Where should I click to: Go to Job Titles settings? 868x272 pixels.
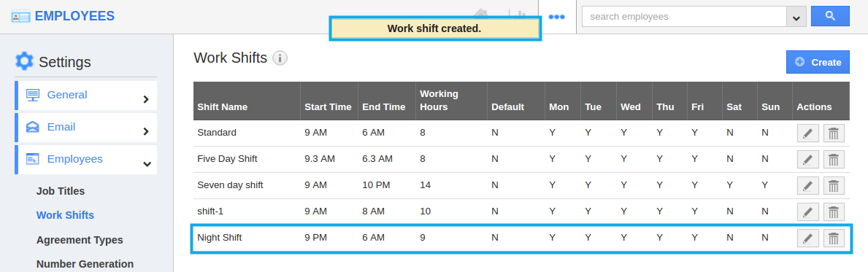pyautogui.click(x=61, y=191)
